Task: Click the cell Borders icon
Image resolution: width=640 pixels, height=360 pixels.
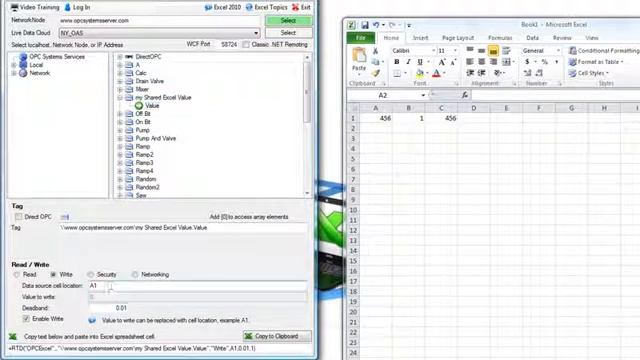Action: tap(397, 73)
